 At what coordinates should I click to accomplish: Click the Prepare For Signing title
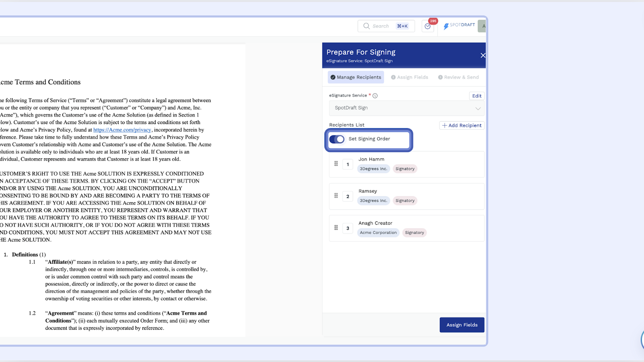point(361,52)
